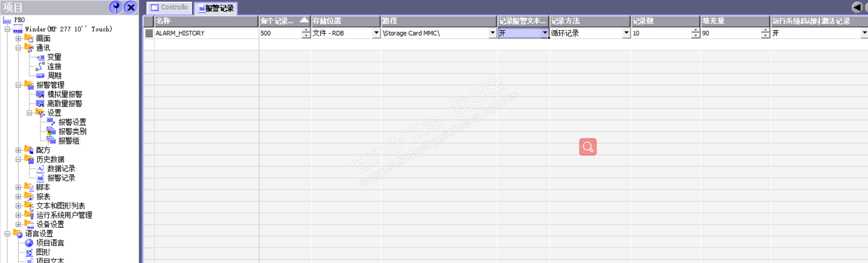868x263 pixels.
Task: Click the 填充量 column header
Action: point(735,21)
